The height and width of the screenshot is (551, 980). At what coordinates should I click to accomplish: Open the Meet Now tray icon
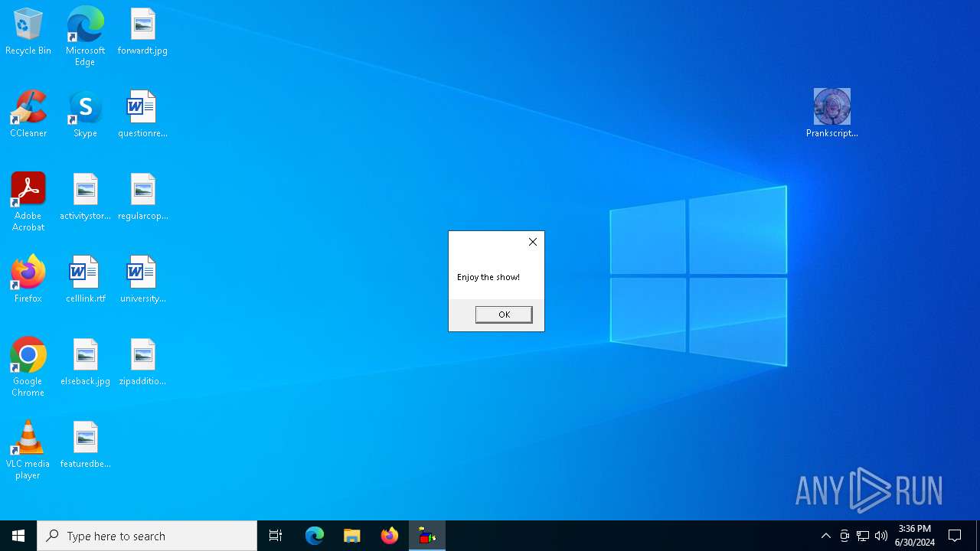tap(844, 536)
